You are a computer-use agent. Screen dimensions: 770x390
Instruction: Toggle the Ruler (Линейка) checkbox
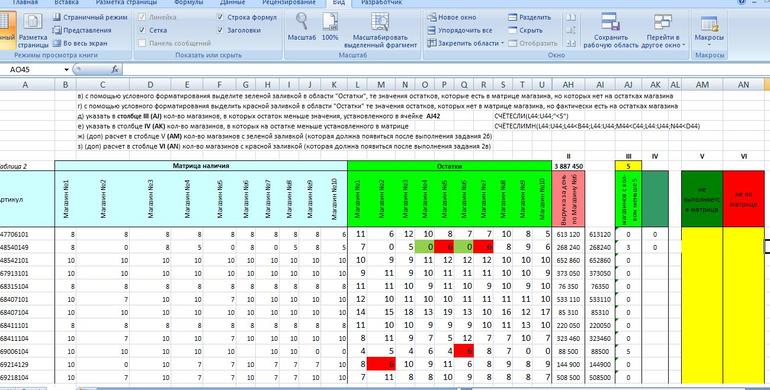pos(142,17)
